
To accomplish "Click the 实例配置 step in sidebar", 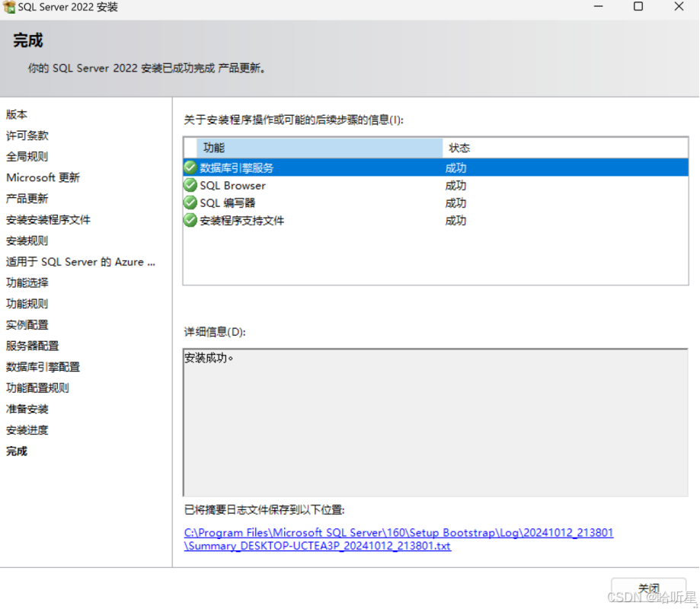I will (27, 324).
